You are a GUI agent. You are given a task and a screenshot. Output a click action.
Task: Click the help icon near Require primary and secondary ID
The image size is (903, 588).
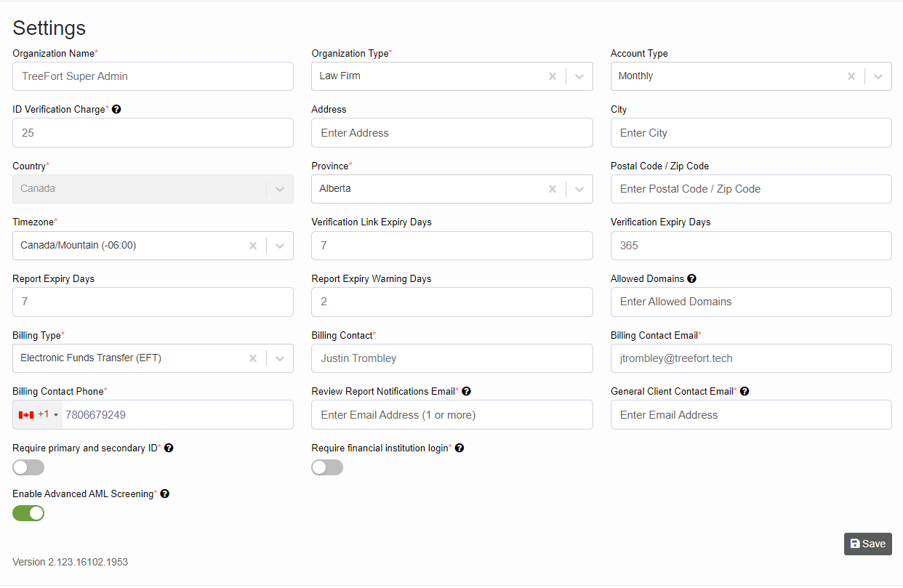pyautogui.click(x=169, y=448)
